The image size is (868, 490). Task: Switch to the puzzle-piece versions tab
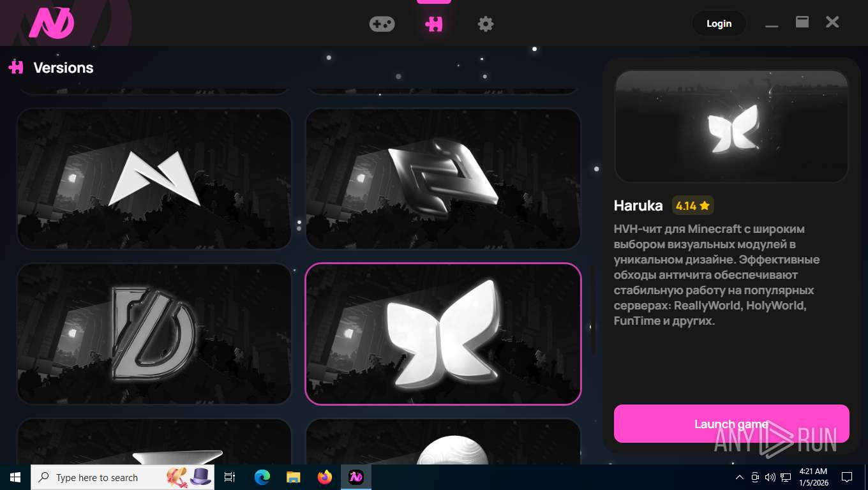point(434,24)
